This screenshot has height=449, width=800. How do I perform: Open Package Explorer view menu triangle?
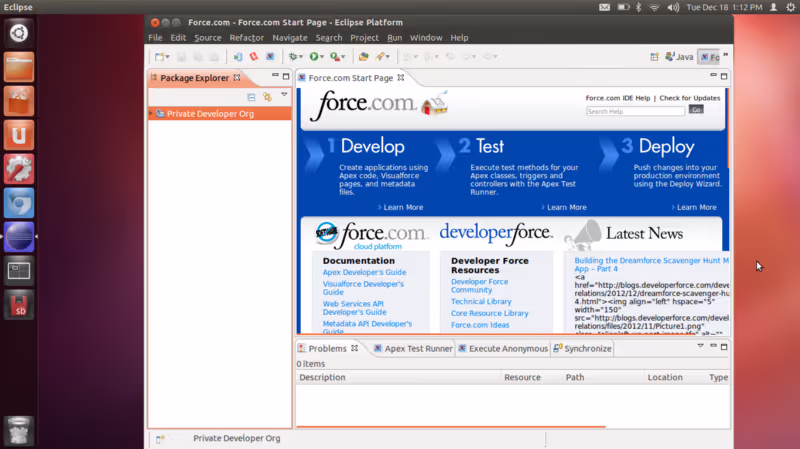tap(284, 95)
